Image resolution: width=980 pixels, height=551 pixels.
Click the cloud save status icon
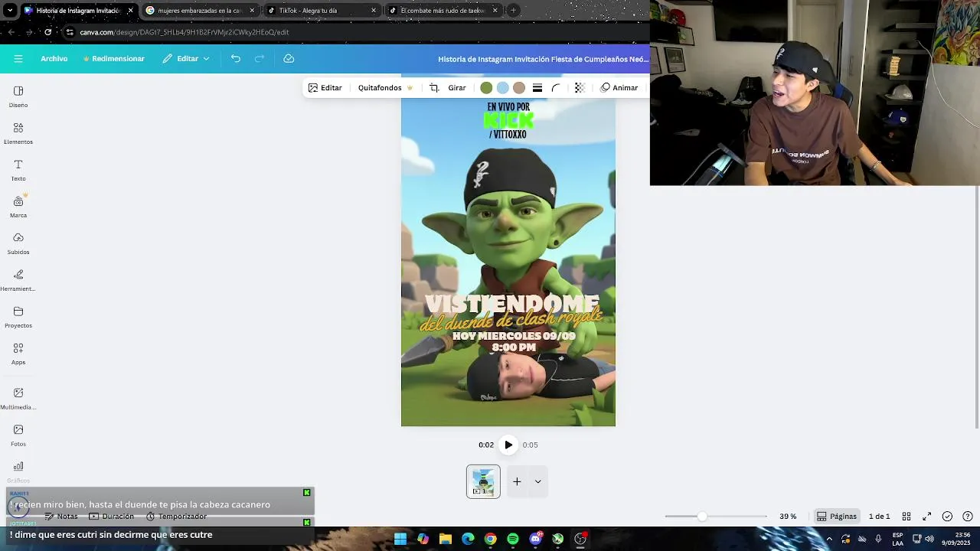[x=289, y=59]
